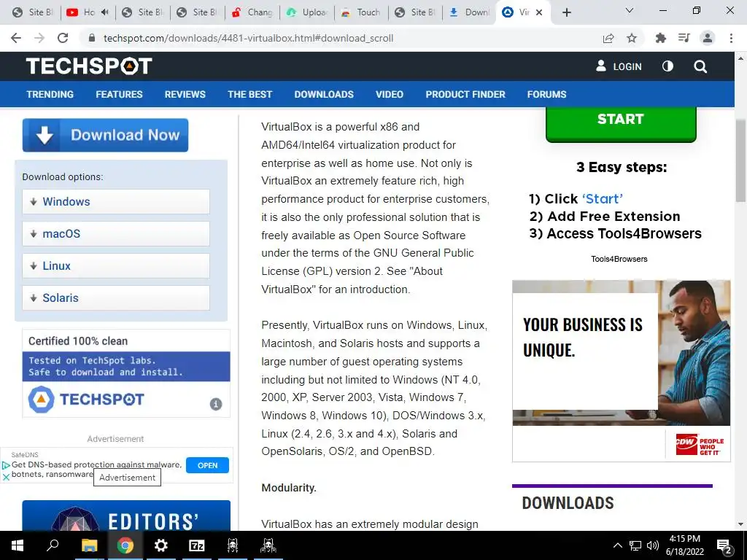Open 7-Zip from the taskbar
This screenshot has width=747, height=560.
197,545
